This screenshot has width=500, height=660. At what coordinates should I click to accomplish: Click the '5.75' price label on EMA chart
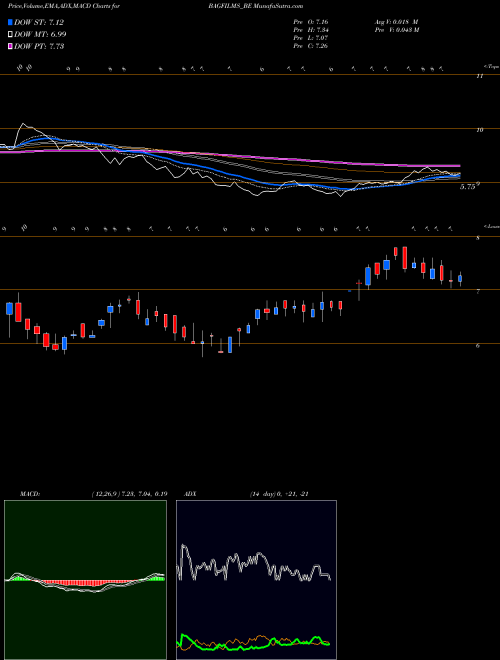(x=467, y=187)
